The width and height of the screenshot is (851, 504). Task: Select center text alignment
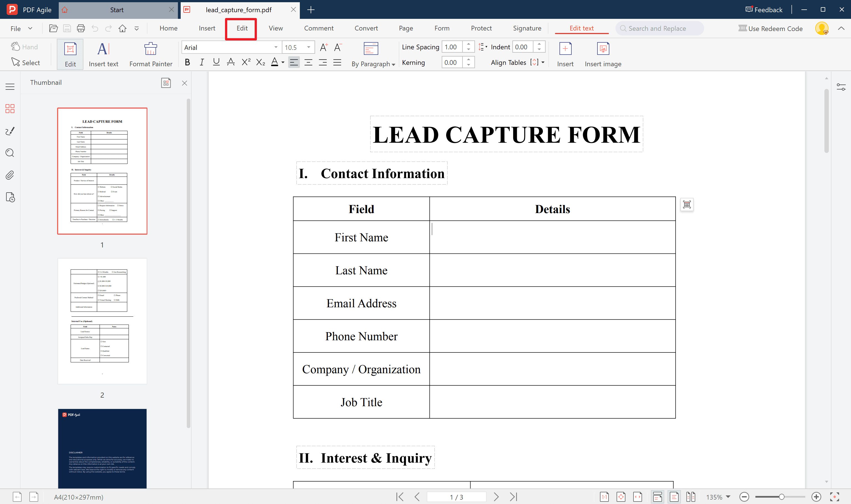pos(308,62)
